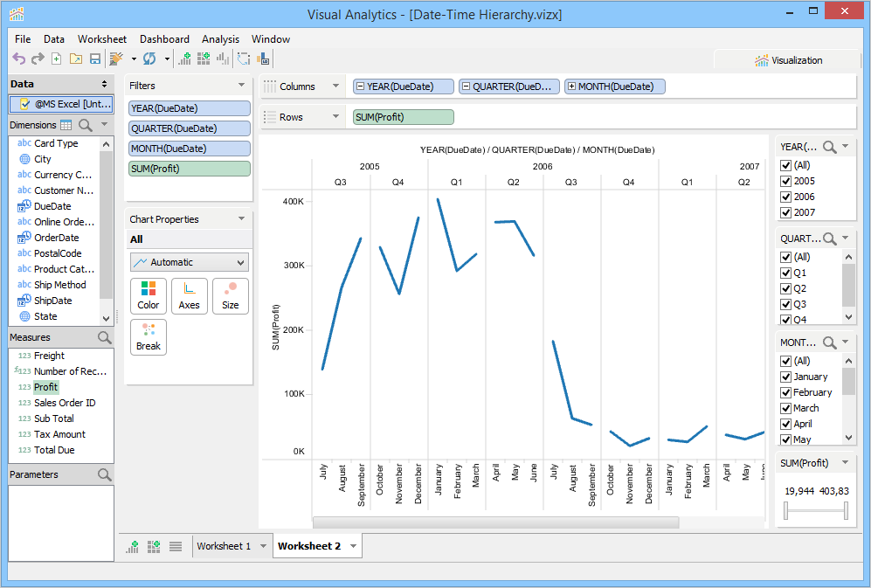
Task: Add a new worksheet from the top toolbar
Action: click(x=184, y=59)
